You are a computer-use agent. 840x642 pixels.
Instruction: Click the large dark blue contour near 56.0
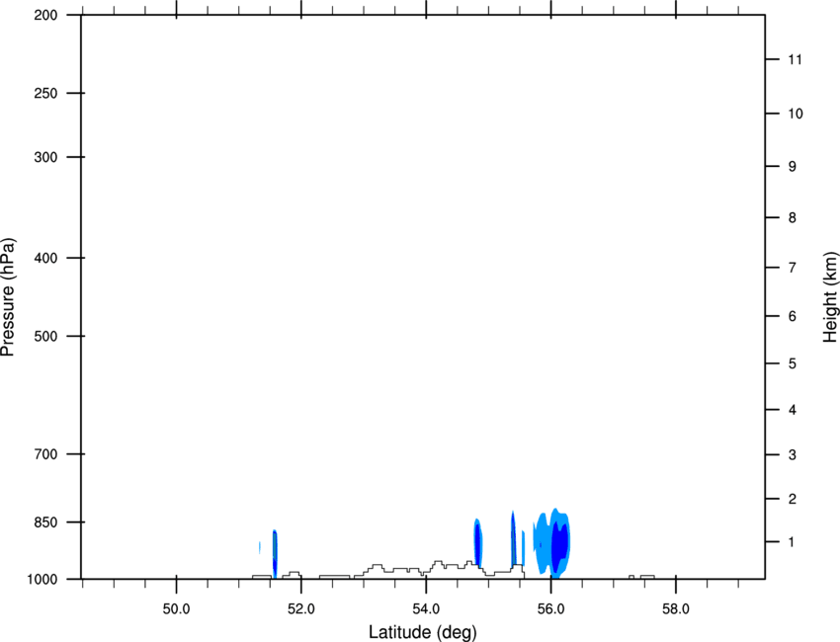(559, 543)
